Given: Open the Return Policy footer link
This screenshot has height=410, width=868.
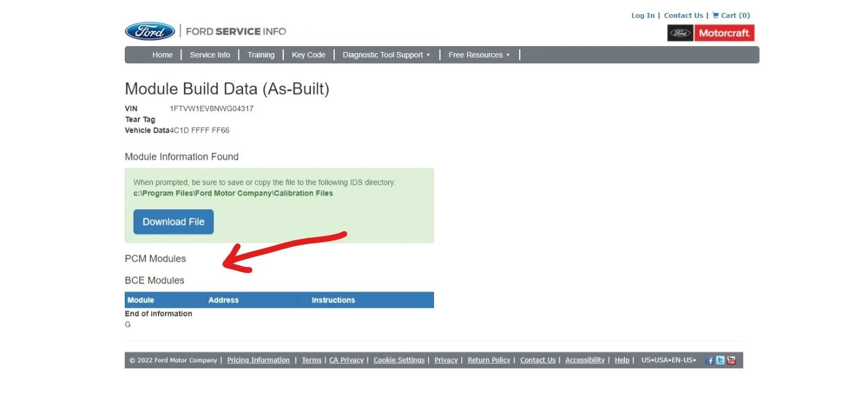Looking at the screenshot, I should [x=489, y=360].
